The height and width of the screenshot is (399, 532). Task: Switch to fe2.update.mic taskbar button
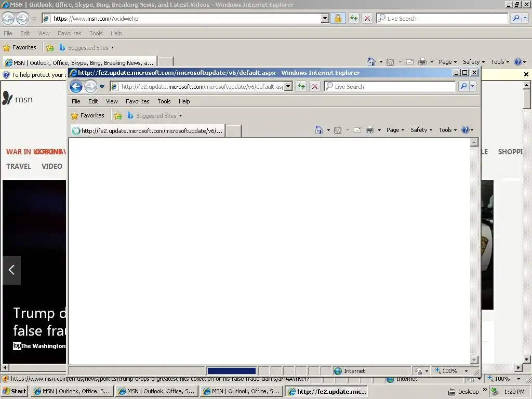click(x=327, y=391)
